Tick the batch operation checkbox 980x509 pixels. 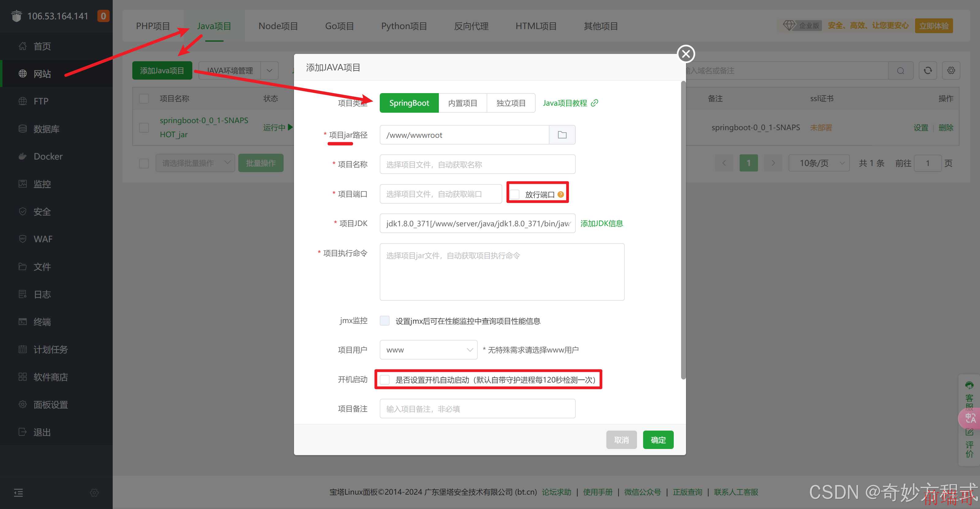coord(144,163)
